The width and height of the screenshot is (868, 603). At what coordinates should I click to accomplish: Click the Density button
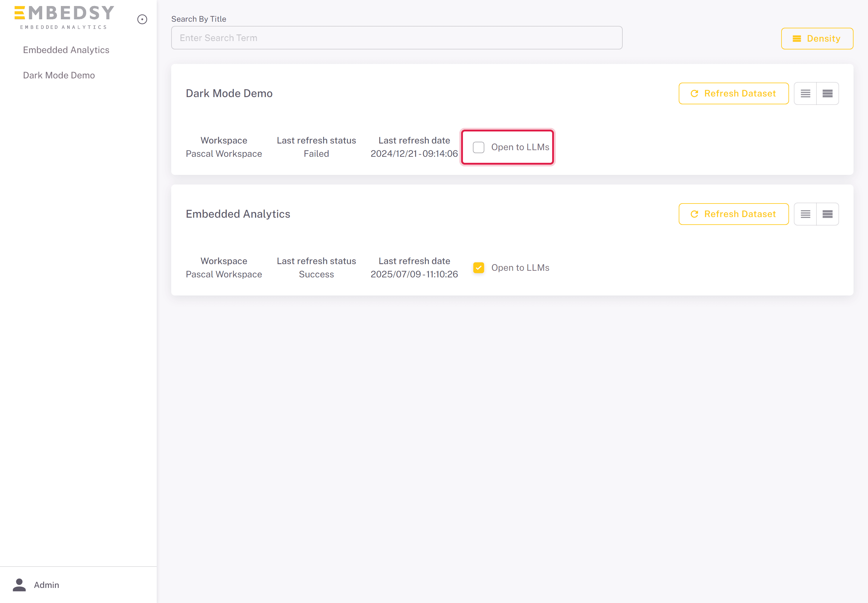817,39
